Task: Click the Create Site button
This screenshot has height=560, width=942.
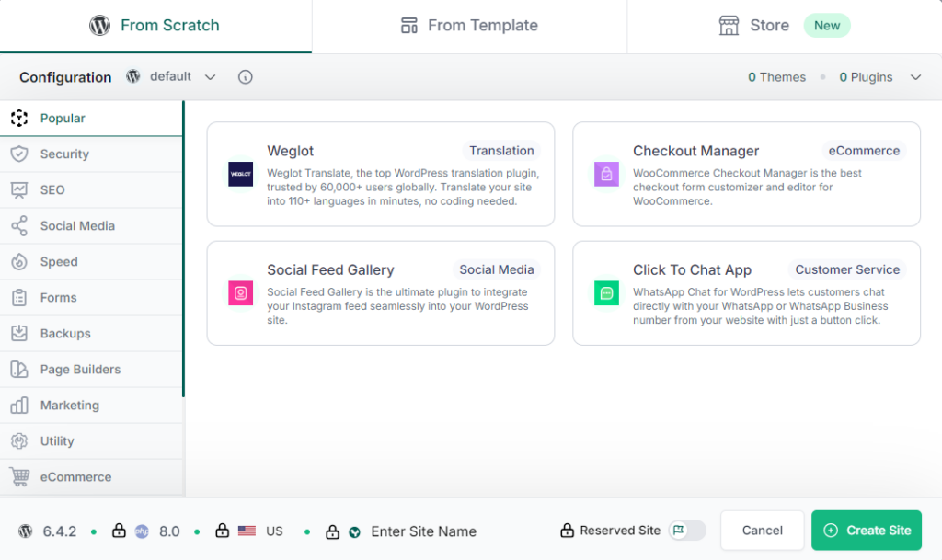Action: click(867, 530)
